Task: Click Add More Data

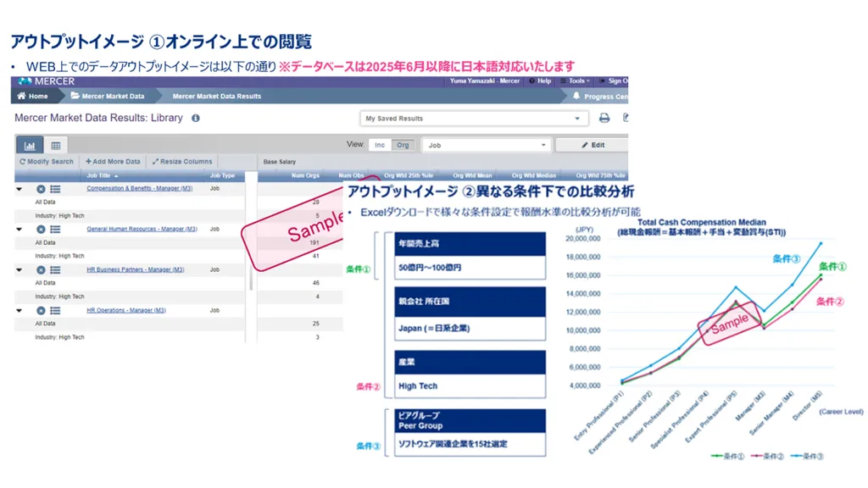Action: 113,162
